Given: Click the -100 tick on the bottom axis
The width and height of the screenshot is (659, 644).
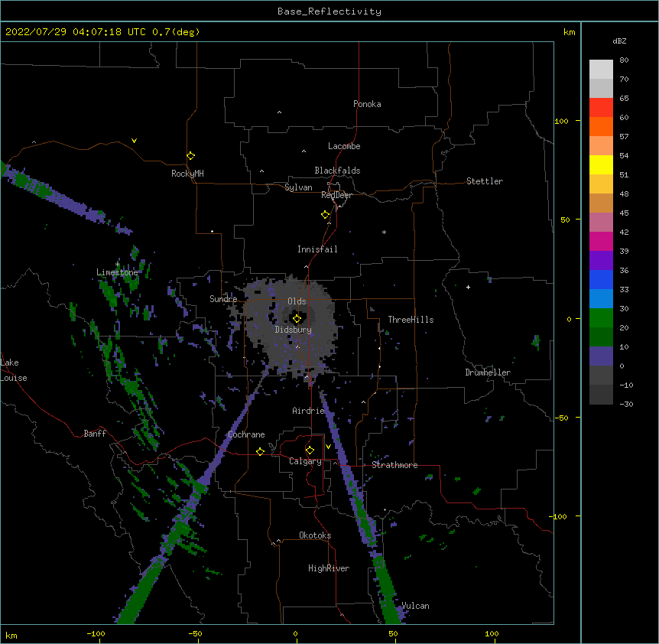Looking at the screenshot, I should click(x=96, y=633).
